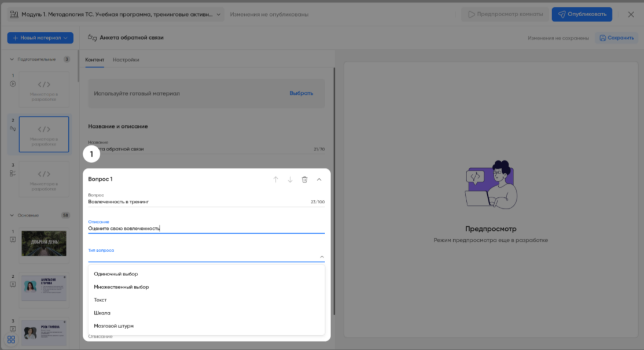Pick Шкала from the type list
The height and width of the screenshot is (350, 644).
102,313
